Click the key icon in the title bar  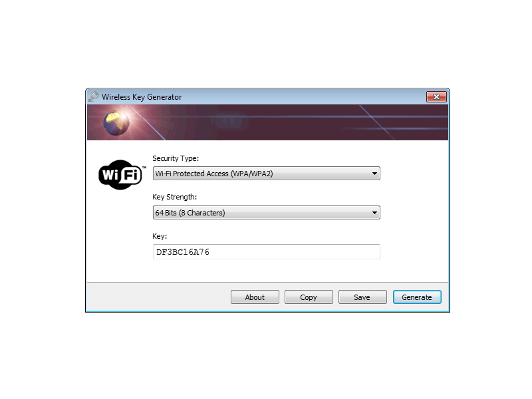pos(94,96)
